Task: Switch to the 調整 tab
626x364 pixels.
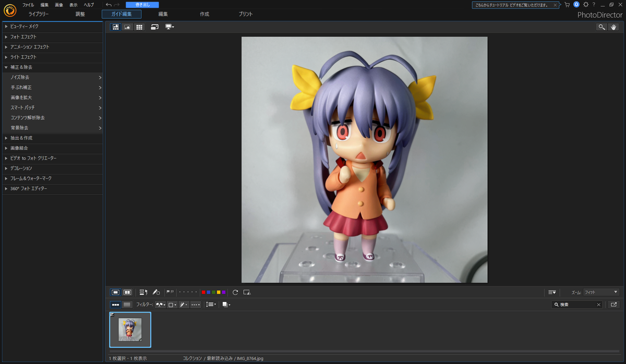Action: pyautogui.click(x=80, y=14)
